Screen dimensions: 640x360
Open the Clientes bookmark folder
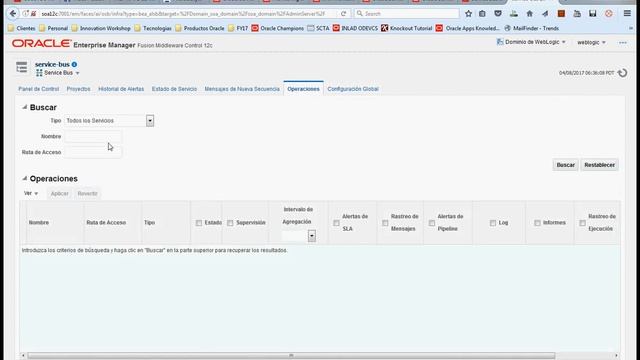pos(22,28)
